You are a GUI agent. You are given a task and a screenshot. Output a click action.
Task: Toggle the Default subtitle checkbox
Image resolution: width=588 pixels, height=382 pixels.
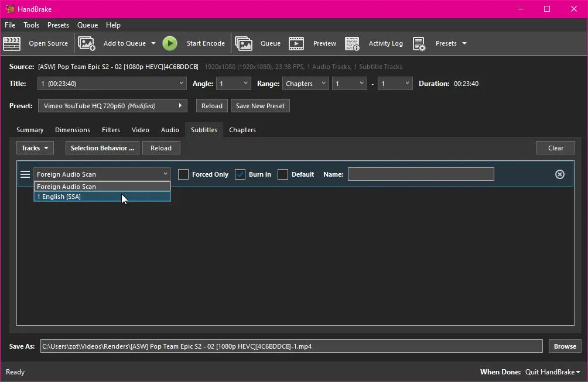283,174
